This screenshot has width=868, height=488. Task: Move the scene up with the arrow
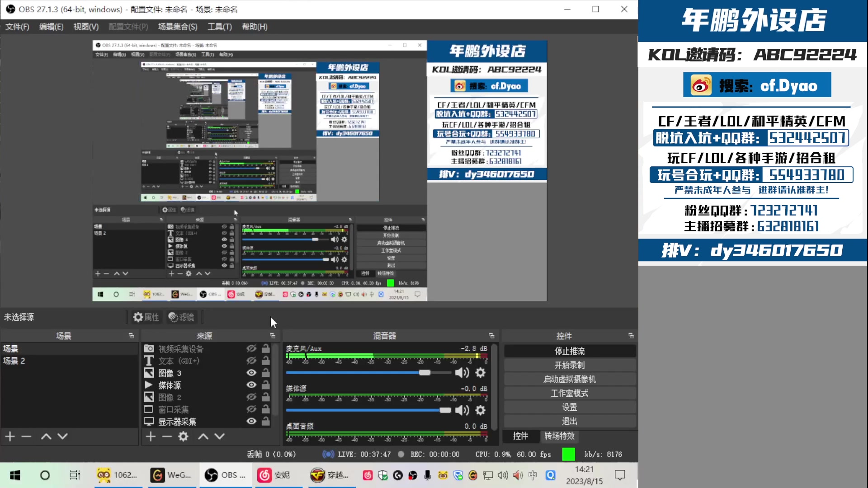tap(46, 436)
